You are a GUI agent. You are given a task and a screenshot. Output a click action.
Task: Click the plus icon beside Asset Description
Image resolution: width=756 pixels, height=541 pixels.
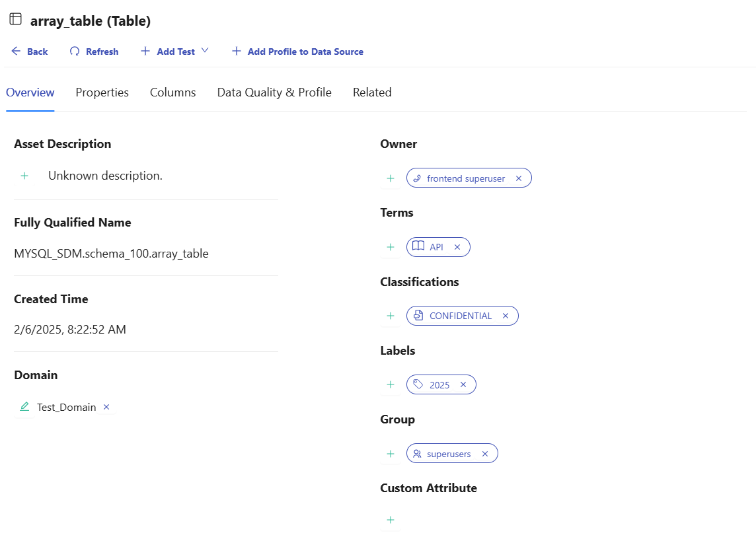[24, 176]
